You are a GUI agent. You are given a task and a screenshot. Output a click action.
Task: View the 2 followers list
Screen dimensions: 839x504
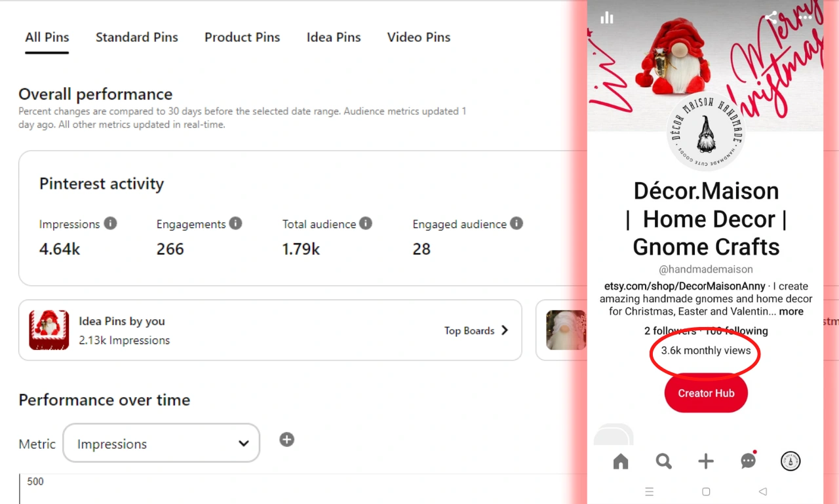coord(670,331)
